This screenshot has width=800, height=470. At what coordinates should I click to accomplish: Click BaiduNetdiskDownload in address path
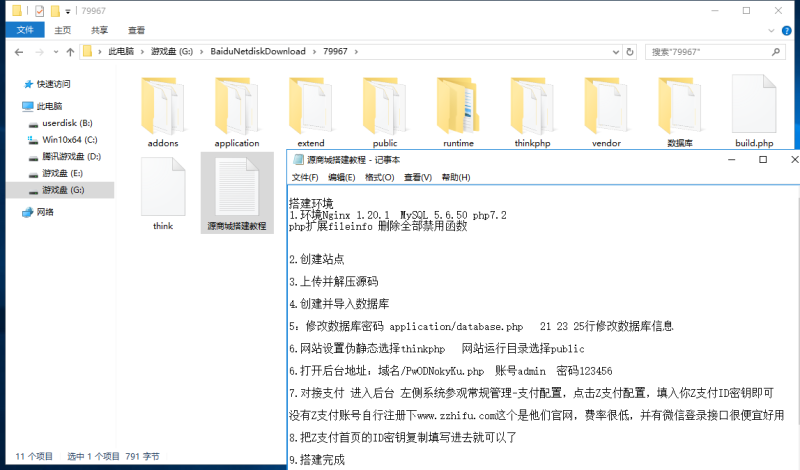pos(258,52)
